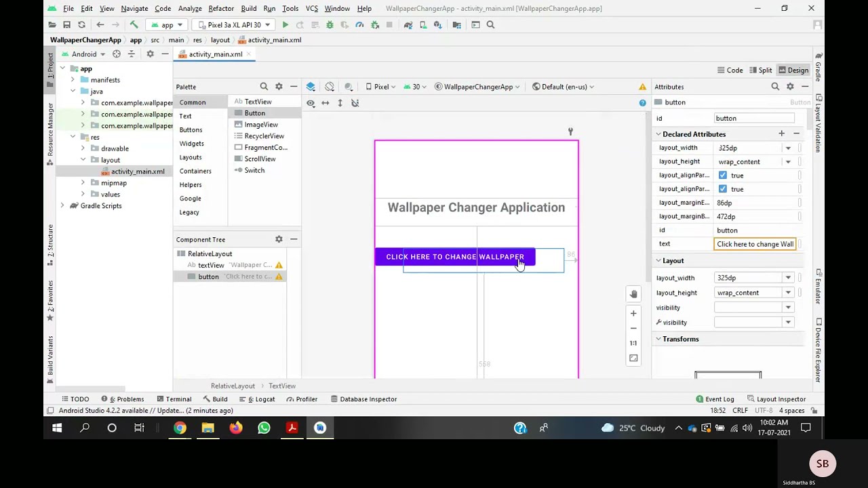Viewport: 868px width, 488px height.
Task: Open the Android project view dropdown
Action: point(83,54)
